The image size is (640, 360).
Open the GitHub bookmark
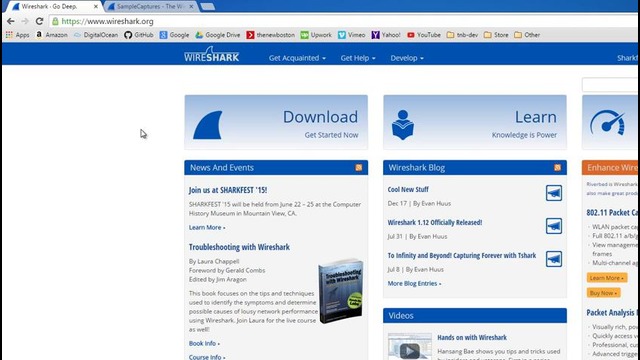click(139, 35)
